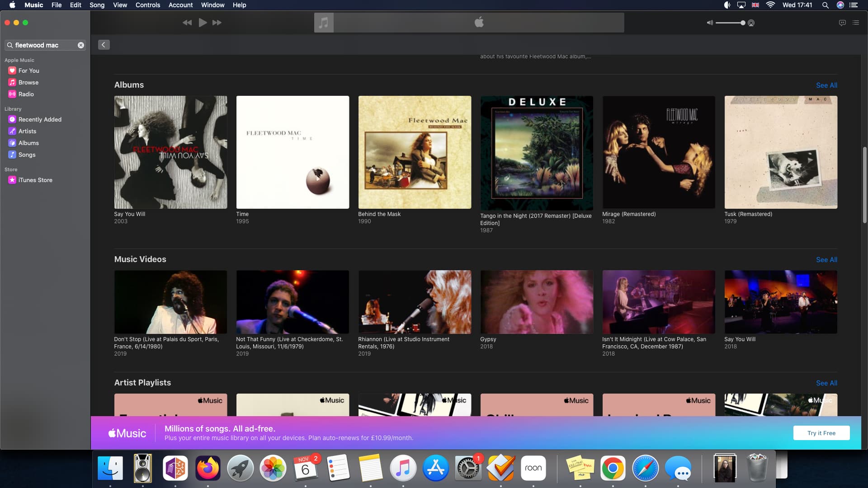Click the volume speaker icon
This screenshot has width=868, height=488.
click(x=710, y=23)
